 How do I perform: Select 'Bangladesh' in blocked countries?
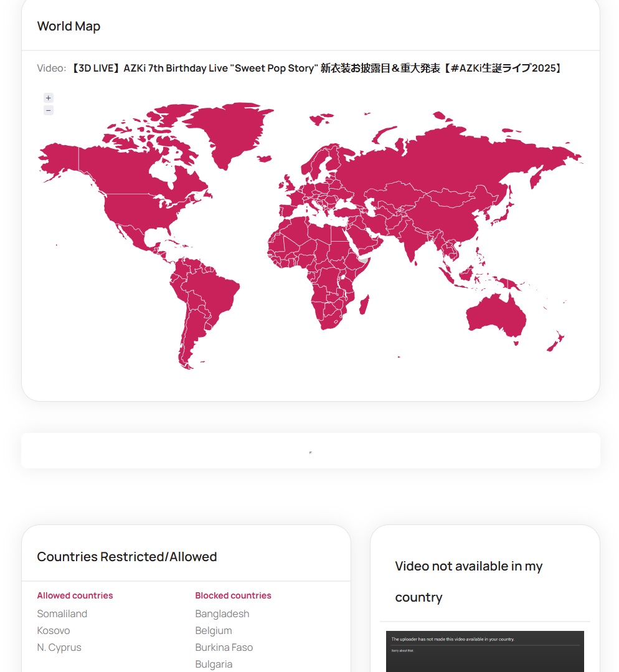point(222,613)
